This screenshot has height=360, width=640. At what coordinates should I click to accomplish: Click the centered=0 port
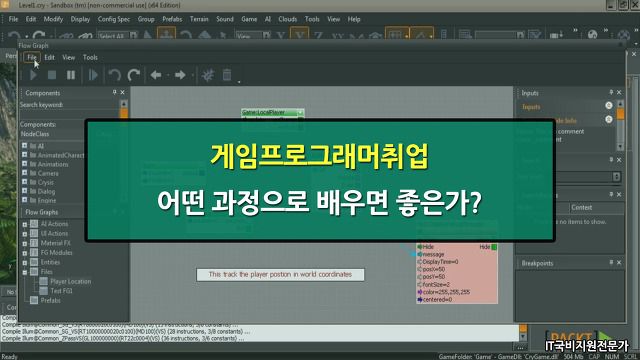click(x=434, y=300)
